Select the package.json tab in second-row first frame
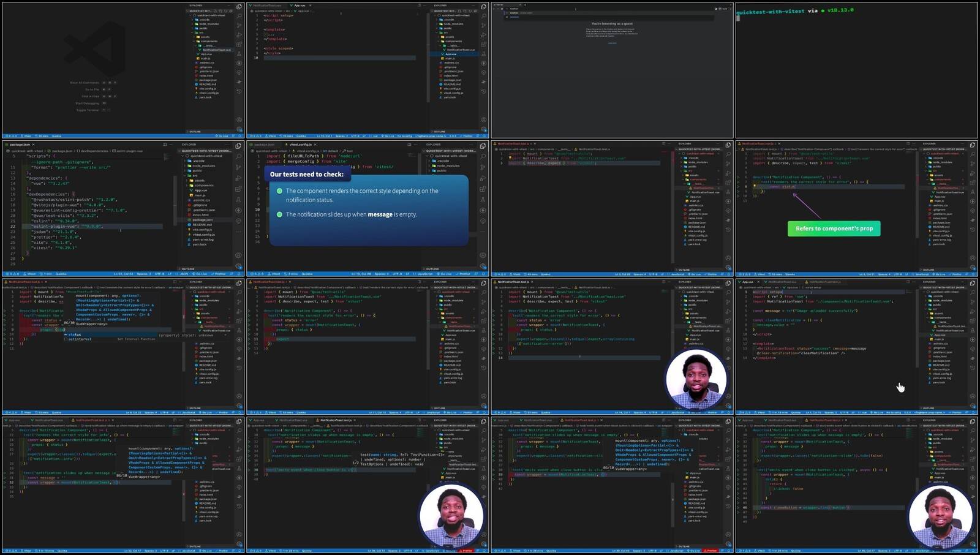This screenshot has height=555, width=980. tap(20, 145)
